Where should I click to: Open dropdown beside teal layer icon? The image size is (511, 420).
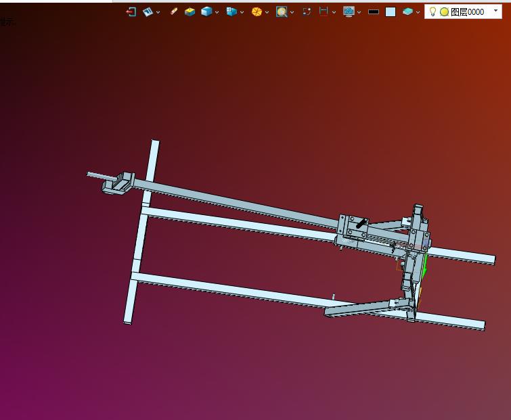point(418,12)
